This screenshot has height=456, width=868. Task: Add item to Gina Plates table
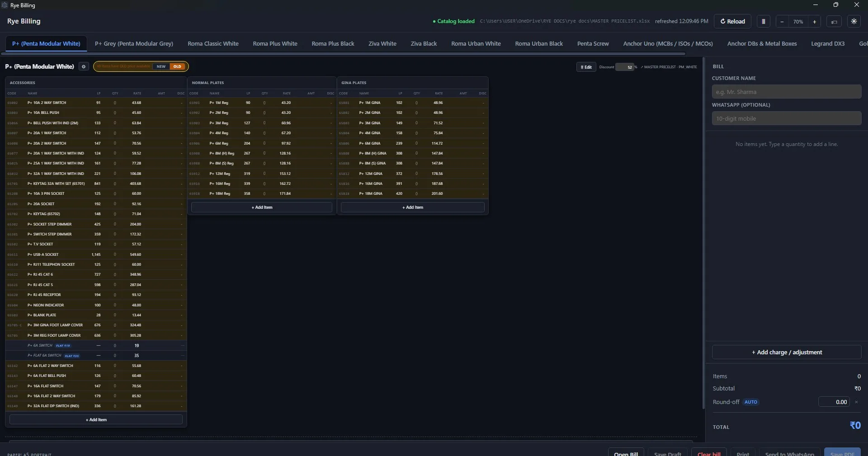(412, 207)
